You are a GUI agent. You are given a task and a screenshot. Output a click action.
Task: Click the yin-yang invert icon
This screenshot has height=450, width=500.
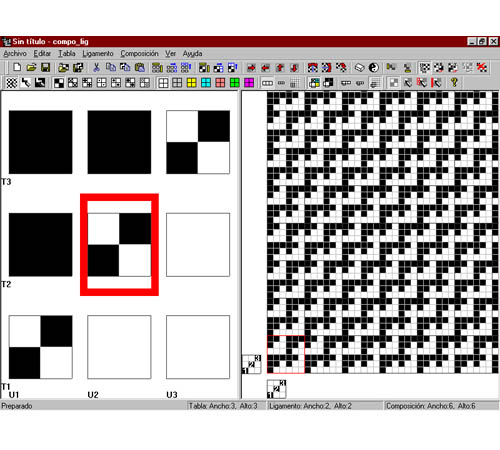374,68
